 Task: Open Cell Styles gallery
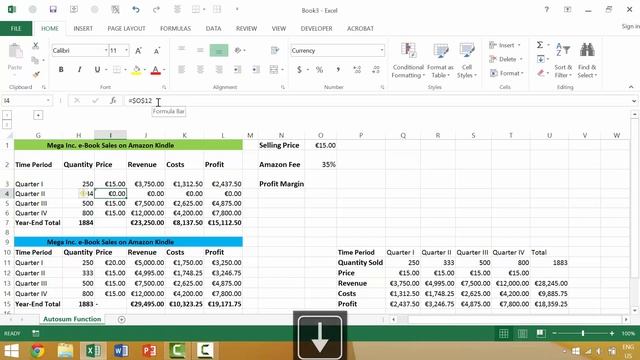[467, 60]
